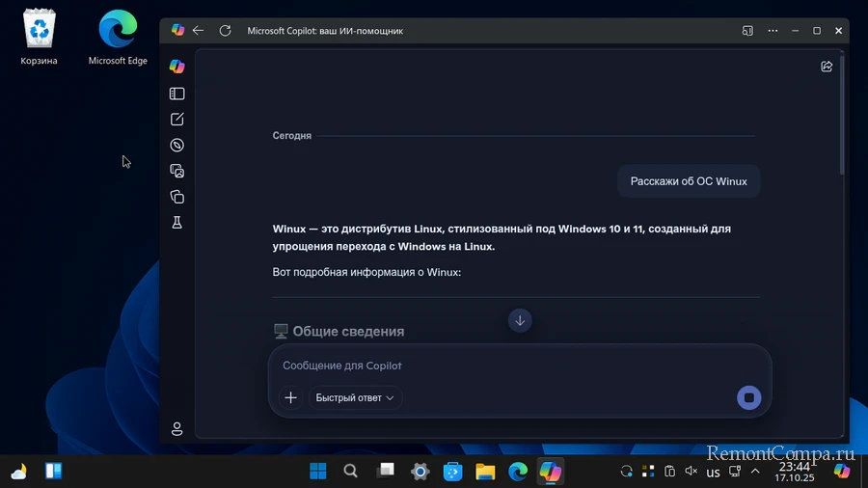Open Copilot Labs flask icon
Viewport: 868px width, 488px height.
[x=176, y=223]
